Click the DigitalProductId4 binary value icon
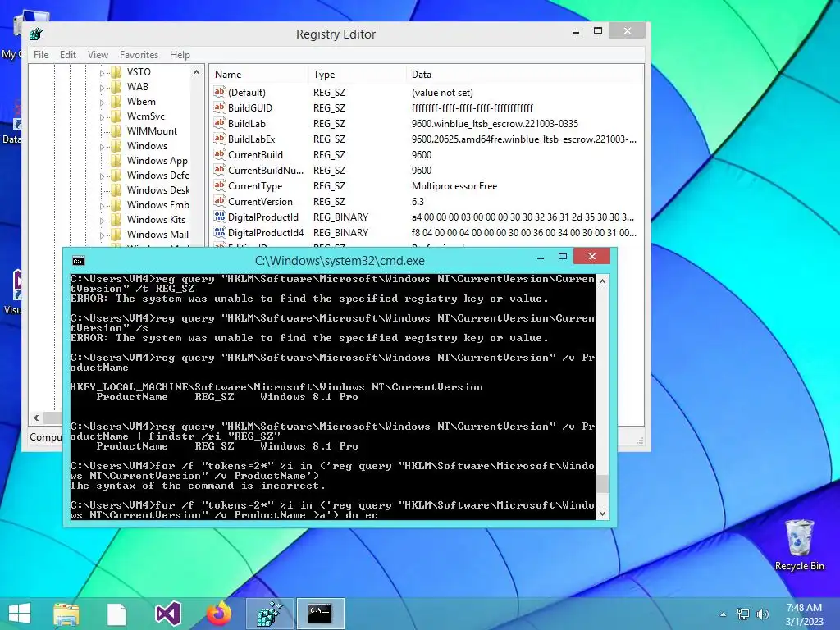Screen dimensions: 840x630 (220, 232)
